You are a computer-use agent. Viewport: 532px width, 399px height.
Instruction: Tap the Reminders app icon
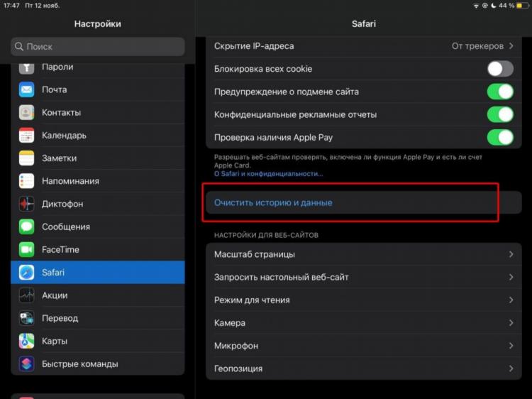tap(26, 181)
